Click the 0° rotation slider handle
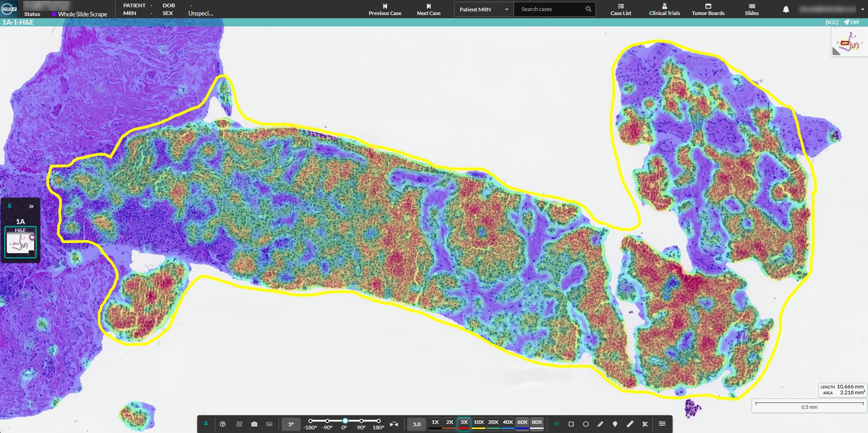Screen dimensions: 868x433 click(345, 421)
